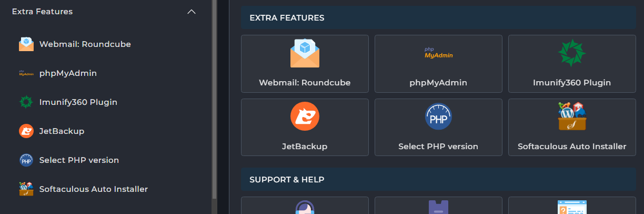Open the Webmail: Roundcube card label
The image size is (644, 214).
[x=305, y=83]
